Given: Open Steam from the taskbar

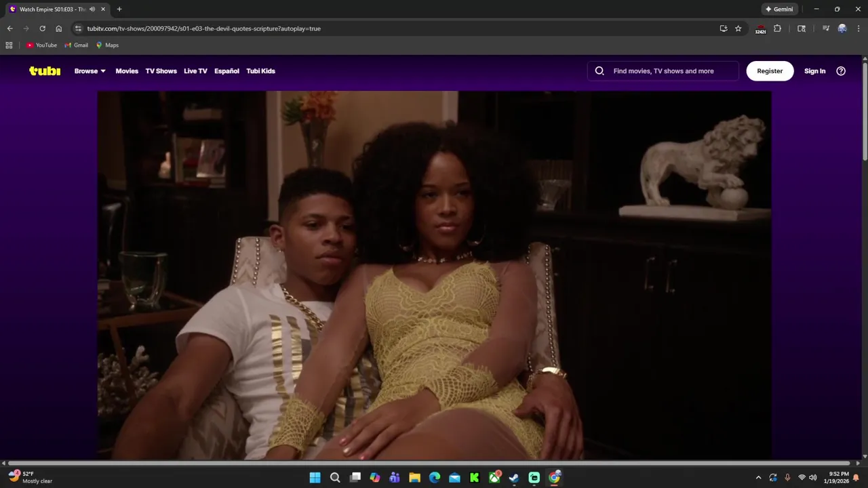Looking at the screenshot, I should pos(514,478).
